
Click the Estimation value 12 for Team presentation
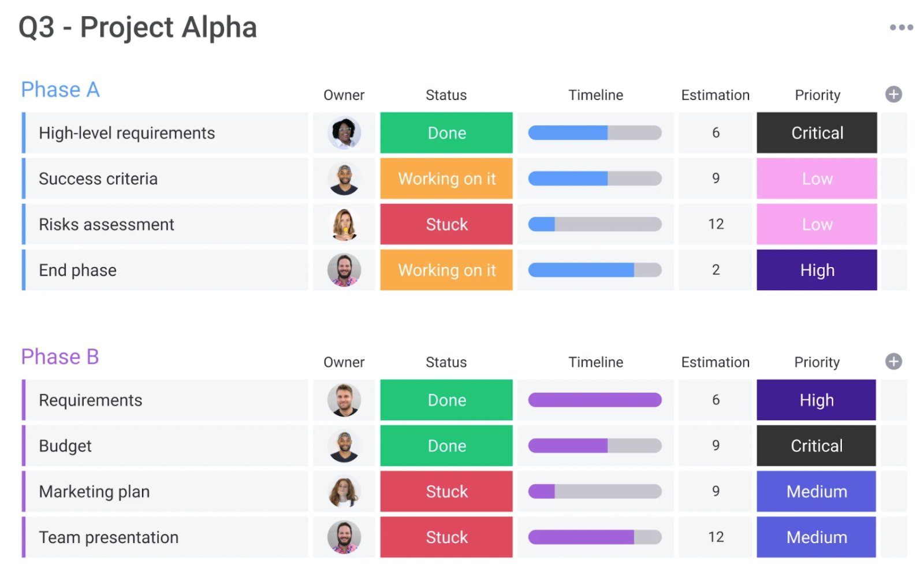[716, 537]
